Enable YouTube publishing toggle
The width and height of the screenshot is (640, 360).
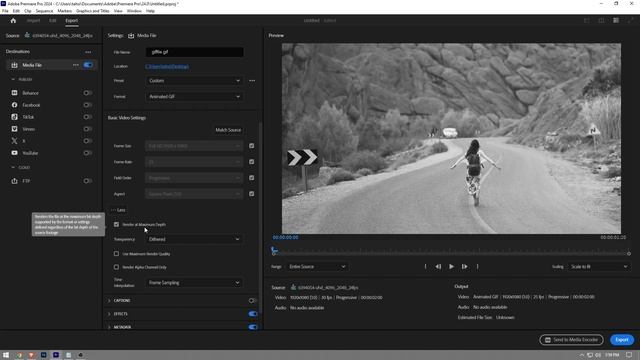click(87, 153)
